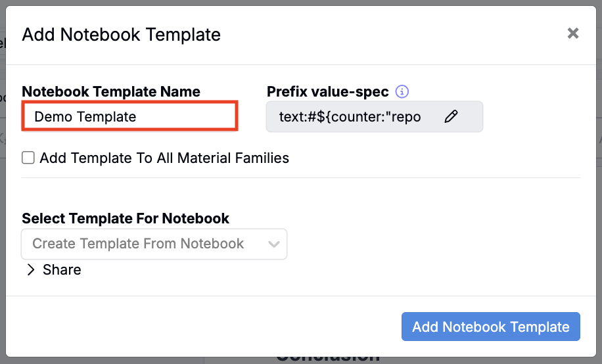Click the 'Notebook Template Name' field label
The width and height of the screenshot is (602, 364).
[111, 92]
